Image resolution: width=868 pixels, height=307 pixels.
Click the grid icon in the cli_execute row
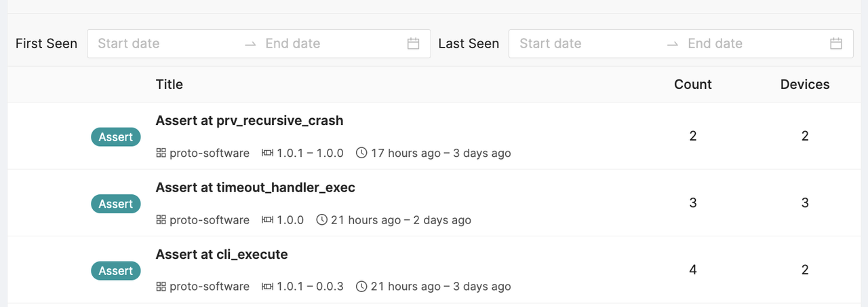161,287
